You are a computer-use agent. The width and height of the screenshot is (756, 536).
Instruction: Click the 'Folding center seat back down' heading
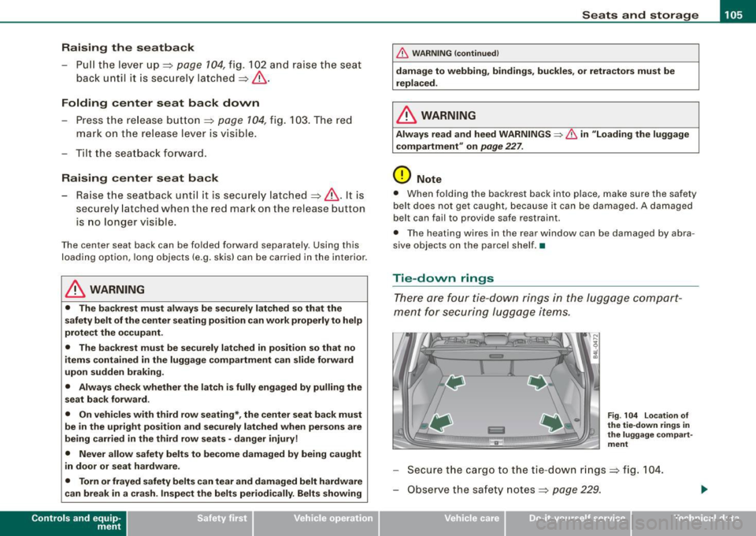(161, 103)
